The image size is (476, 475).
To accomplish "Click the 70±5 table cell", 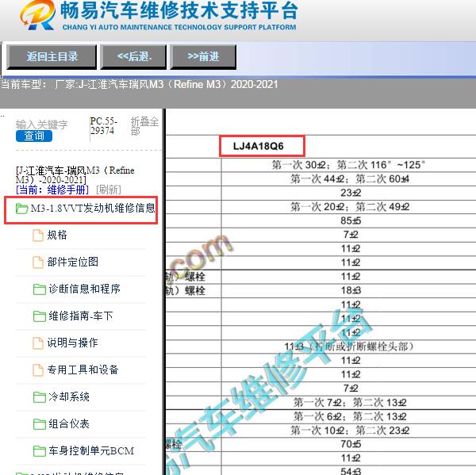I will pos(351,445).
